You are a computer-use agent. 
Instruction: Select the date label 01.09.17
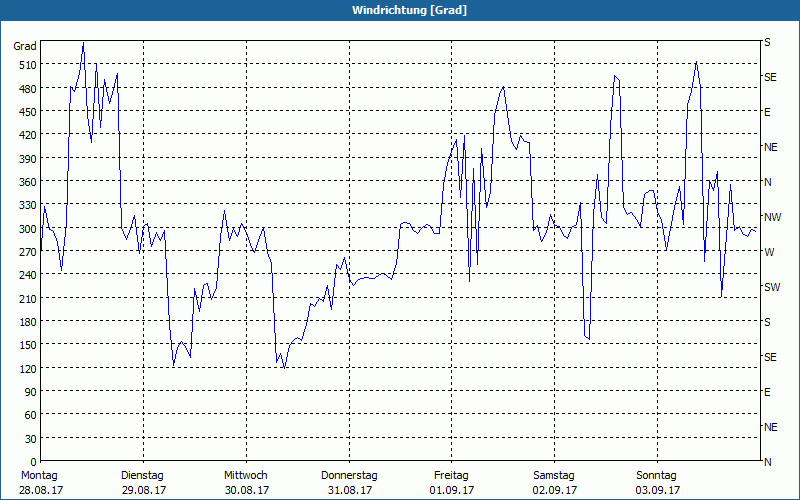point(452,490)
